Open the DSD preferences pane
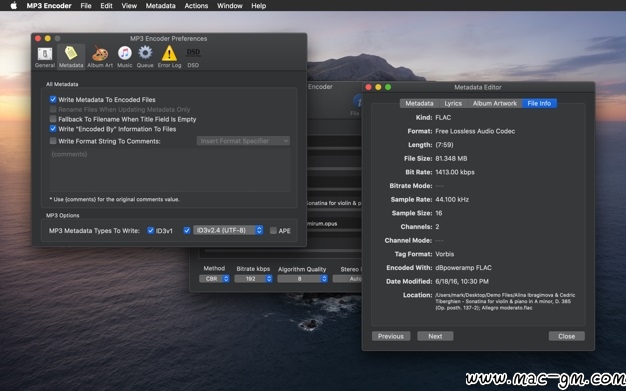 pyautogui.click(x=193, y=57)
